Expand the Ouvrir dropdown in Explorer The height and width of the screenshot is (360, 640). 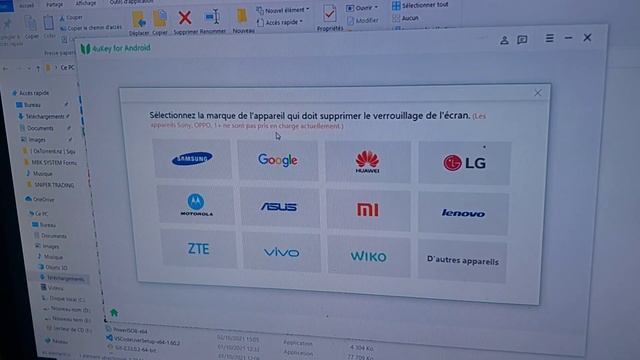[362, 8]
